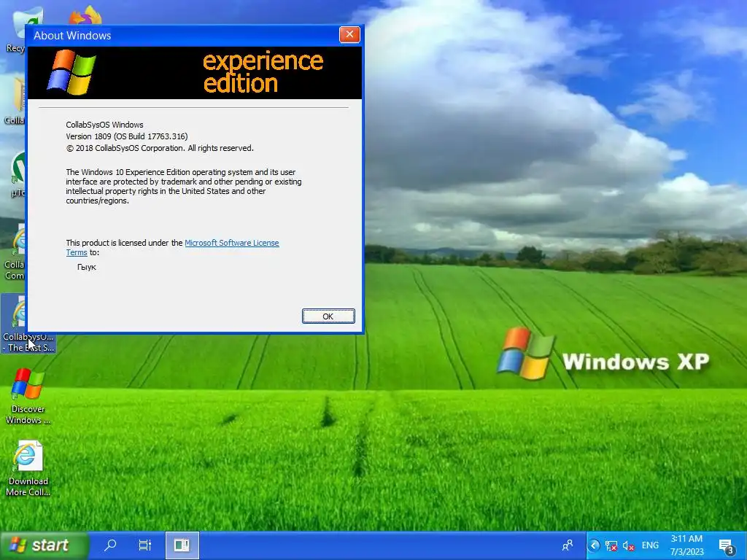Close the About Windows dialog

(349, 34)
